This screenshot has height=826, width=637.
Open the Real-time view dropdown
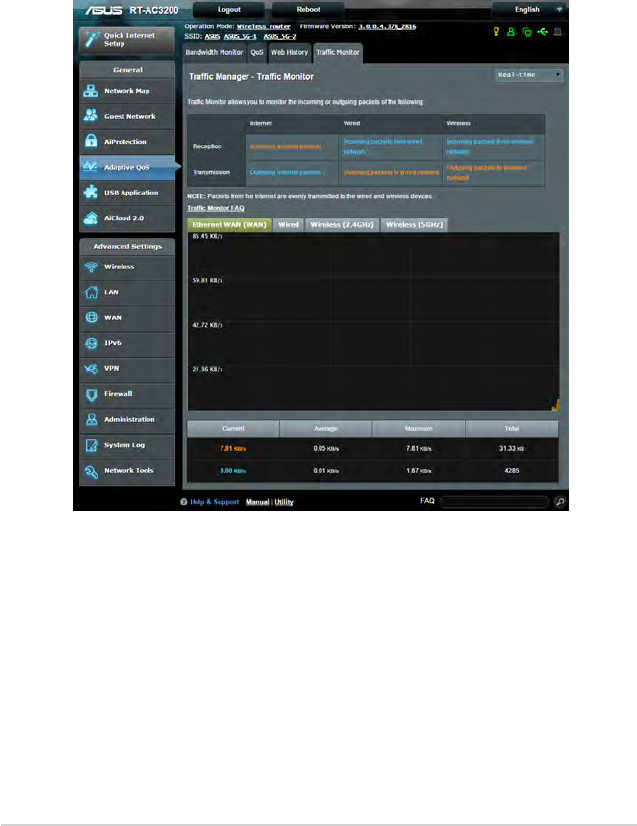pos(529,75)
